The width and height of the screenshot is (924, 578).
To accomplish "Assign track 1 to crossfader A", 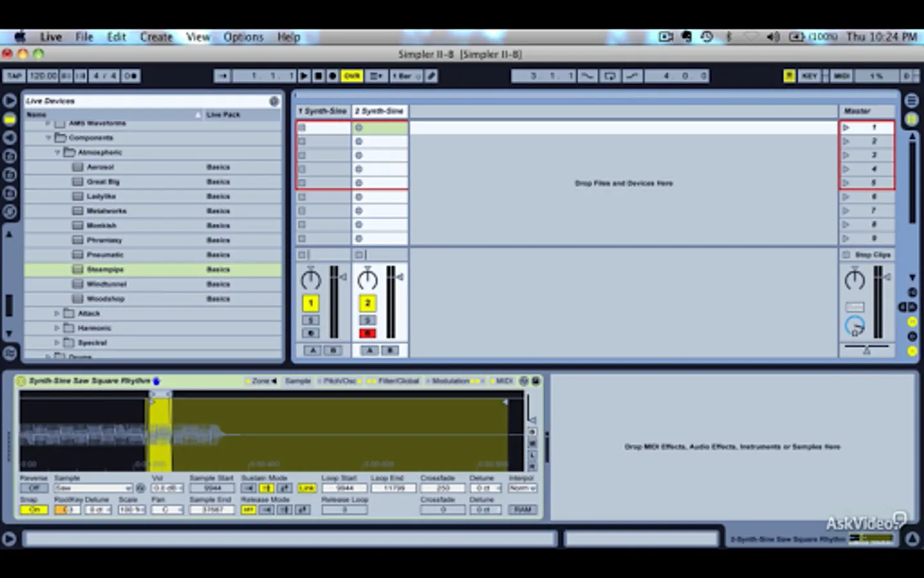I will click(x=312, y=351).
